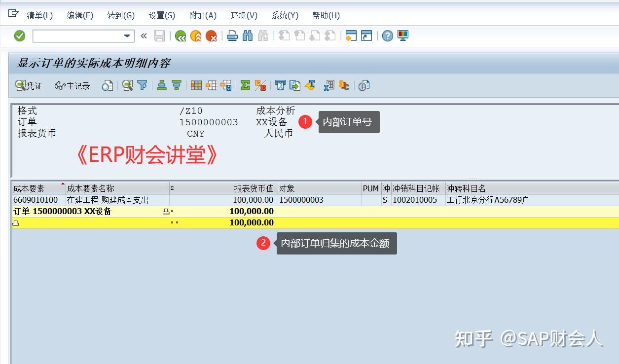
Task: Confirm with the green checkmark button
Action: coord(20,35)
